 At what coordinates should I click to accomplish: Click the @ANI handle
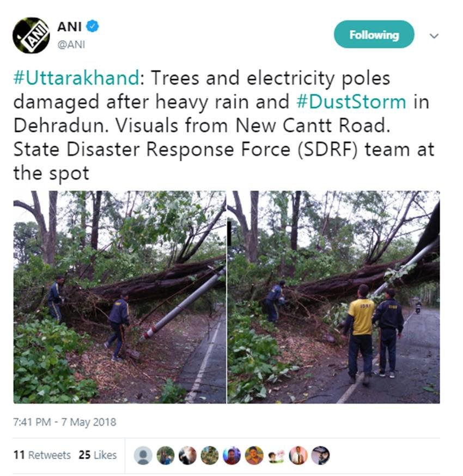pyautogui.click(x=71, y=45)
